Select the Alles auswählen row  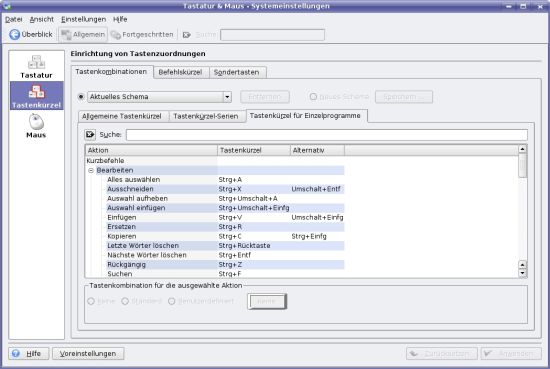coord(225,180)
